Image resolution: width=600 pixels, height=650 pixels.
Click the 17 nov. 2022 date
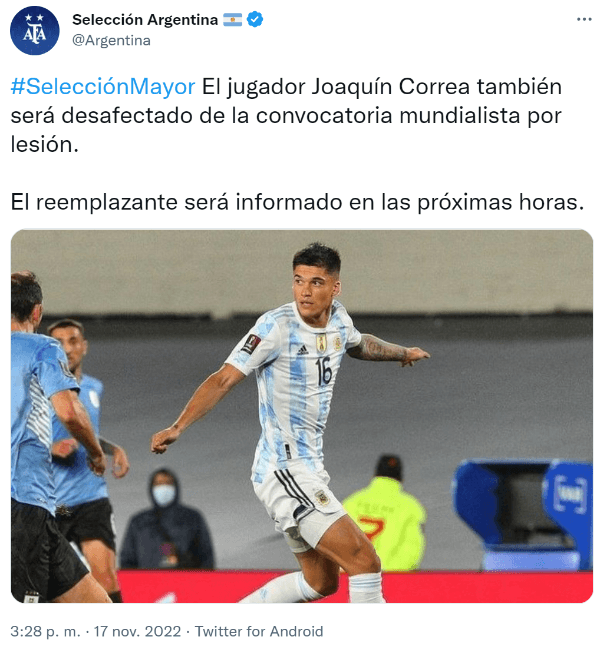coord(137,631)
